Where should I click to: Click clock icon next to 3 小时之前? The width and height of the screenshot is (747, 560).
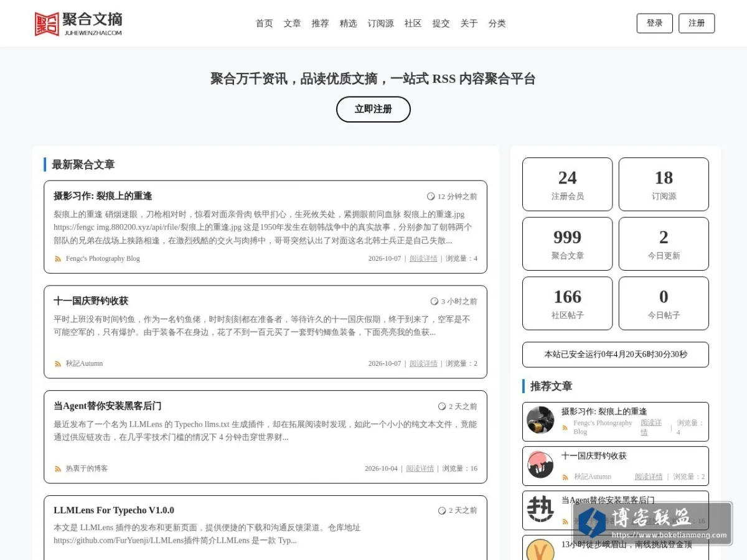coord(435,301)
